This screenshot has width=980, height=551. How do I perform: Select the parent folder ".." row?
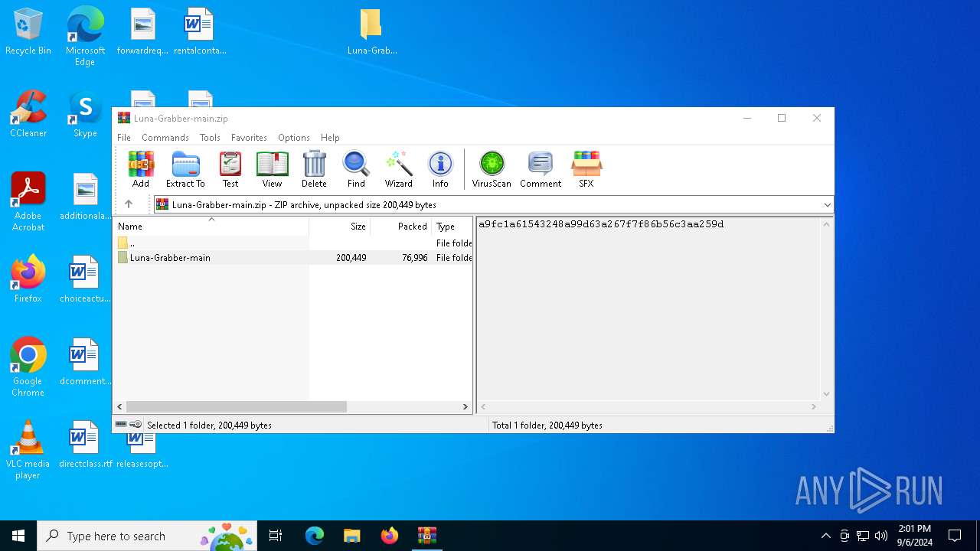[x=293, y=243]
